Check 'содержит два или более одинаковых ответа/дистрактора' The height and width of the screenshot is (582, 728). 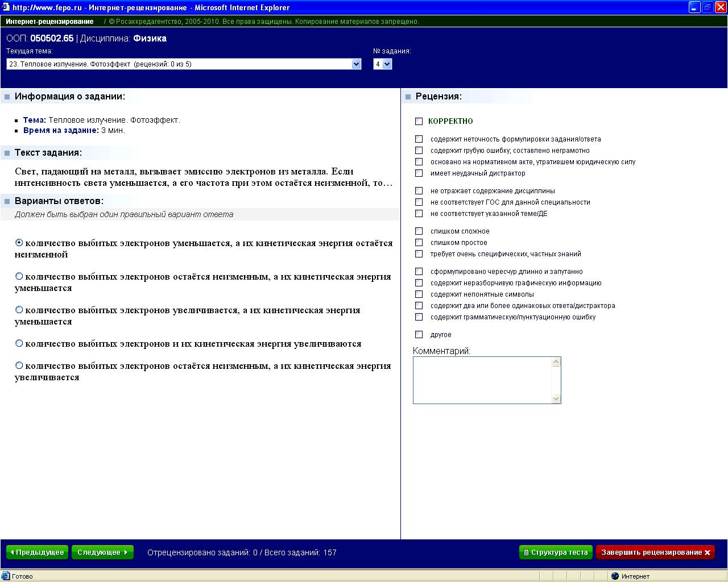coord(419,305)
